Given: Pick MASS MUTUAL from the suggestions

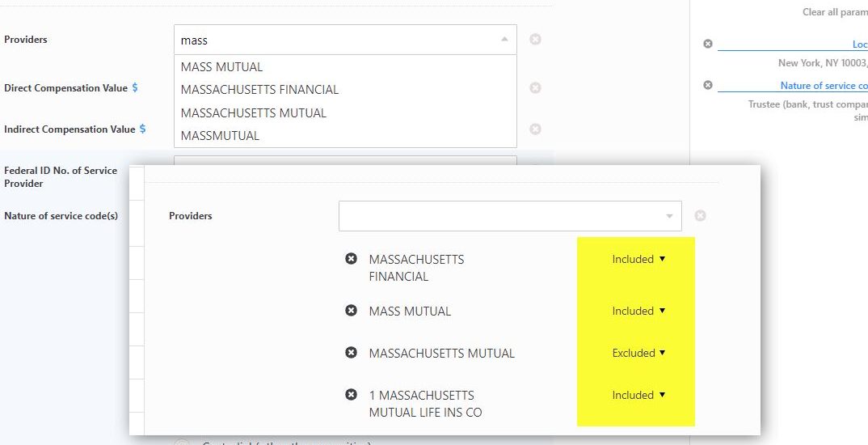Looking at the screenshot, I should pyautogui.click(x=221, y=67).
